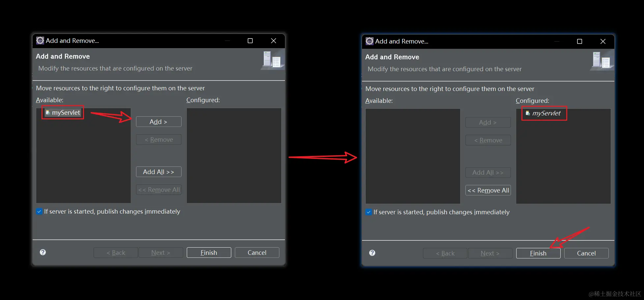Click "Modify the resources" description in left dialog

click(x=115, y=68)
